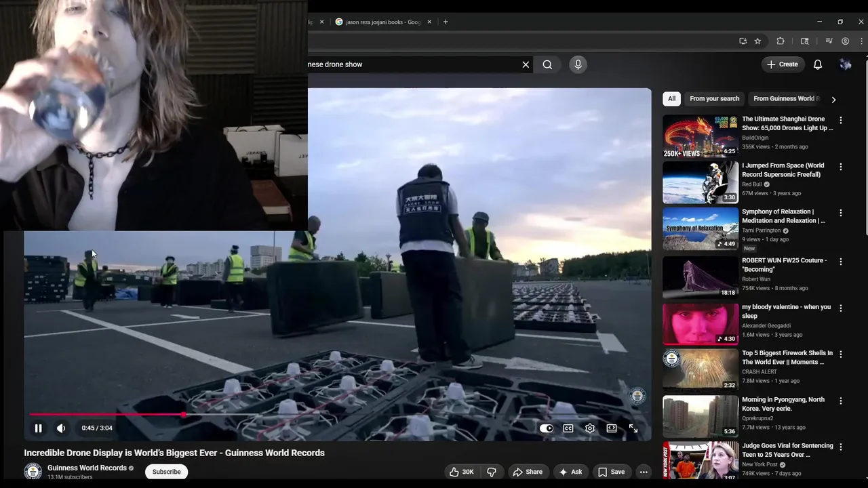Image resolution: width=868 pixels, height=488 pixels.
Task: Open I Jumped From Space video title
Action: click(783, 170)
